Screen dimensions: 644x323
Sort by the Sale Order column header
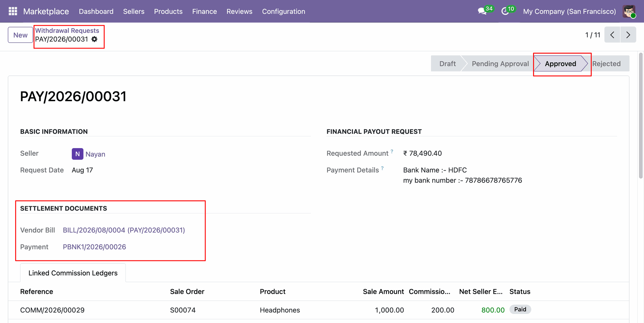click(x=187, y=292)
